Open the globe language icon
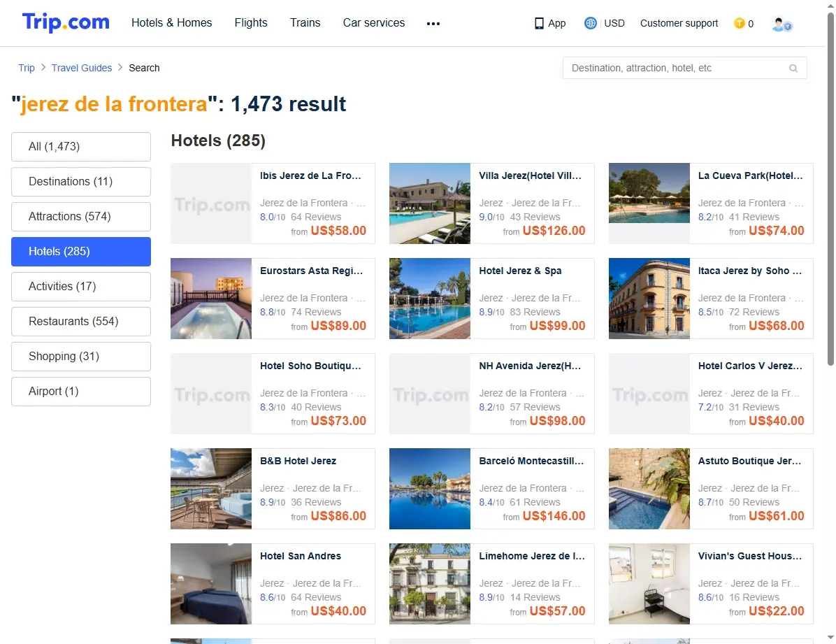The width and height of the screenshot is (836, 644). click(x=590, y=23)
